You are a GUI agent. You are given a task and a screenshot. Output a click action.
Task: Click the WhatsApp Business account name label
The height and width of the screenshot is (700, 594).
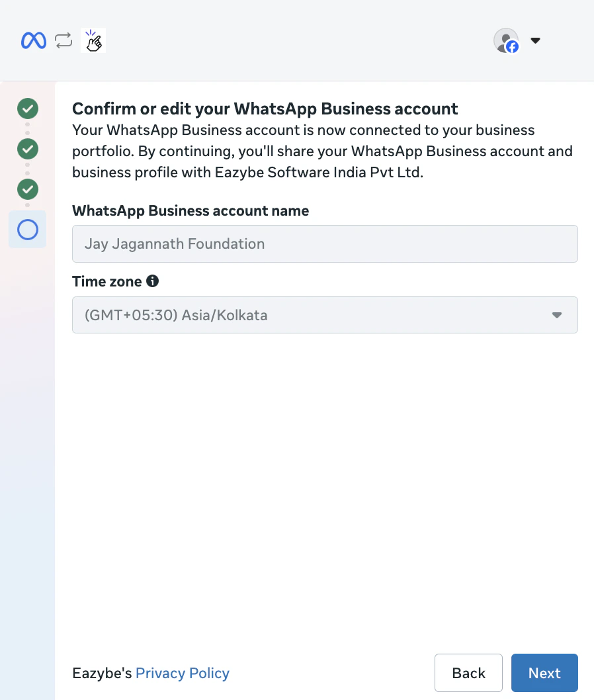(191, 210)
